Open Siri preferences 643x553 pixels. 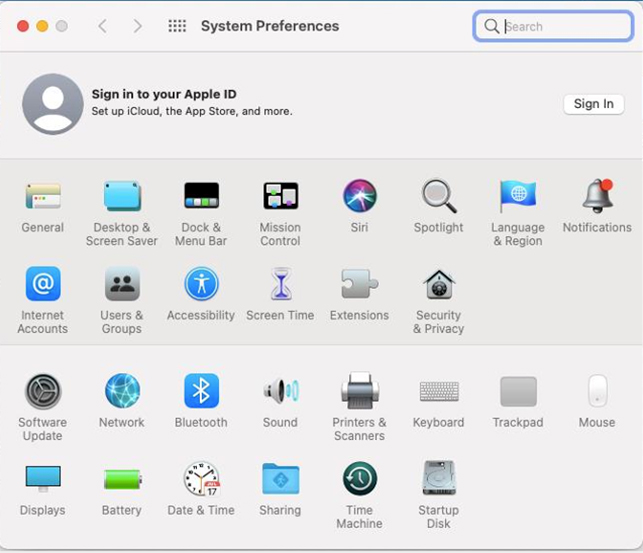coord(359,196)
